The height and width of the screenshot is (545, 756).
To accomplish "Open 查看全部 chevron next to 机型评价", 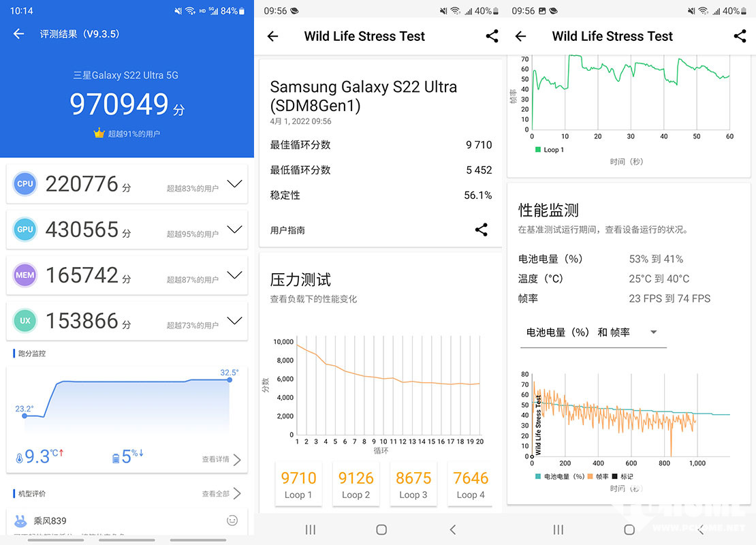I will click(237, 493).
